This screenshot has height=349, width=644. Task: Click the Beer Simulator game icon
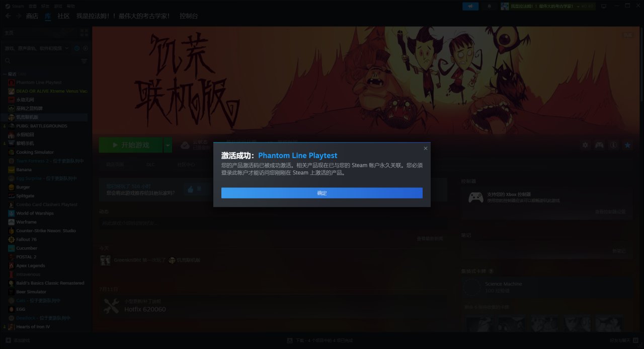pyautogui.click(x=12, y=292)
